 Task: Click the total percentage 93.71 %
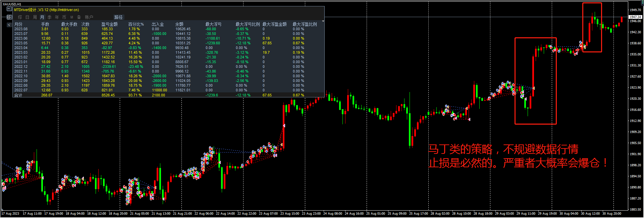coord(135,95)
